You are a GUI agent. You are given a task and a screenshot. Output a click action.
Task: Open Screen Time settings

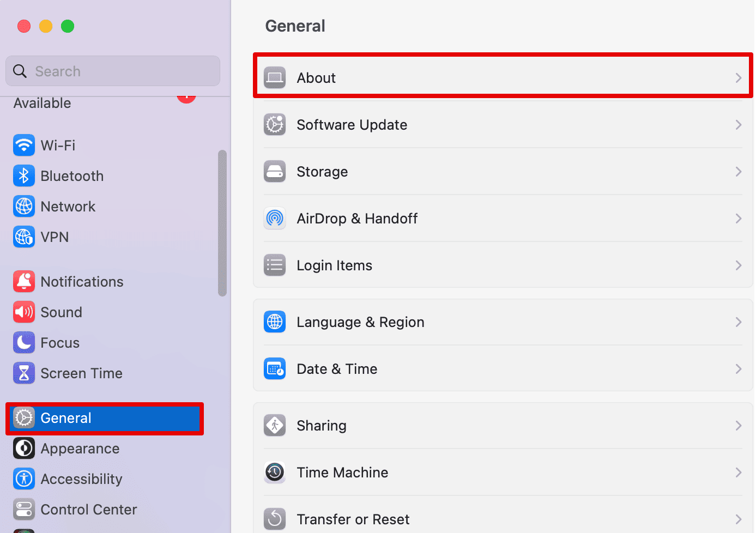pyautogui.click(x=81, y=373)
